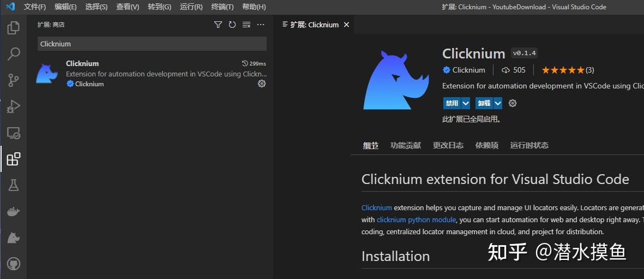Open the 文件(F) menu

(x=34, y=7)
